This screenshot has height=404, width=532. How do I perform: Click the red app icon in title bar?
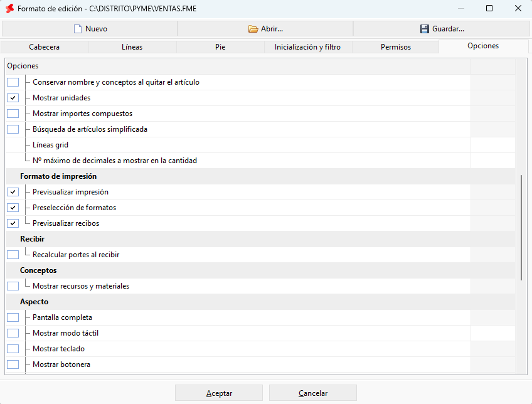coord(10,9)
